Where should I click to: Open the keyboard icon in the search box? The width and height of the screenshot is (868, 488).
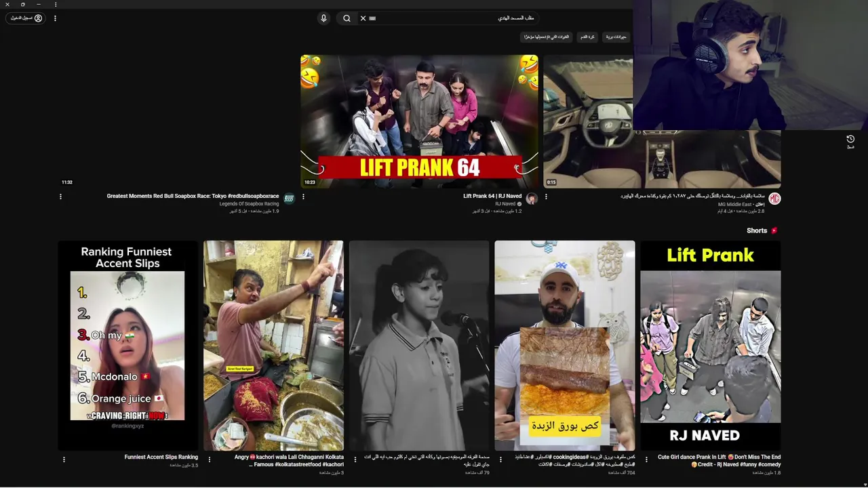point(372,18)
